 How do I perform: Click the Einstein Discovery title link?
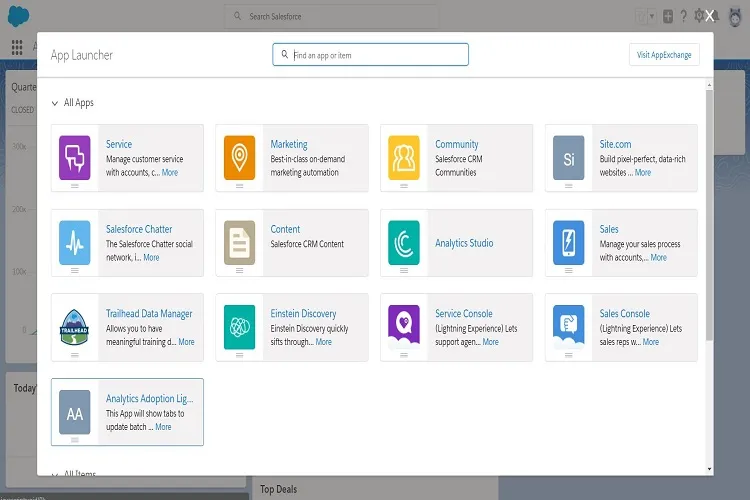click(303, 313)
